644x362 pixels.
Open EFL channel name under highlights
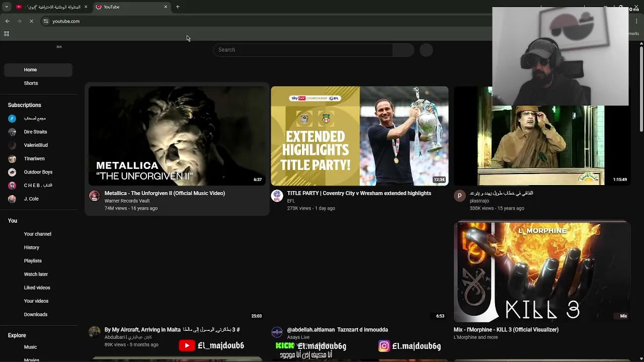click(x=291, y=201)
